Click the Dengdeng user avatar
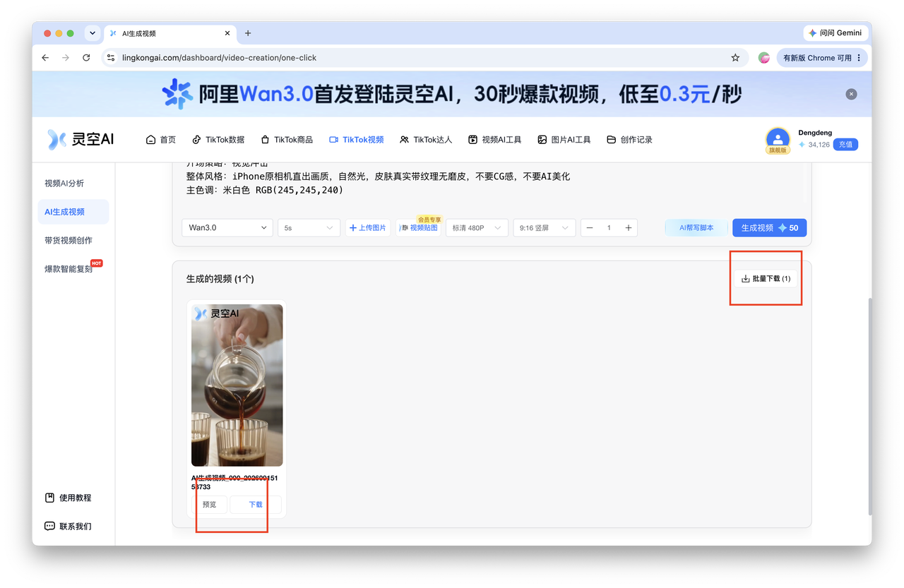The width and height of the screenshot is (904, 588). tap(778, 140)
